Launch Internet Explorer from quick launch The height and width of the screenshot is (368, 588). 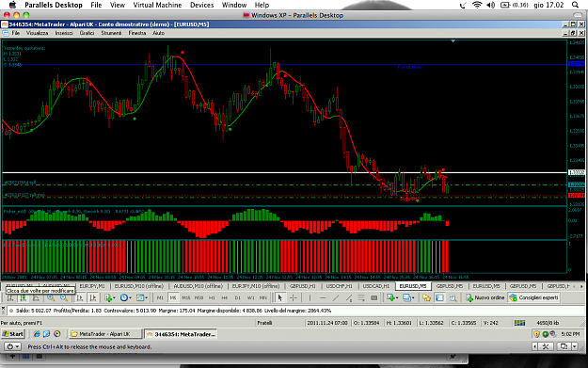pyautogui.click(x=37, y=334)
